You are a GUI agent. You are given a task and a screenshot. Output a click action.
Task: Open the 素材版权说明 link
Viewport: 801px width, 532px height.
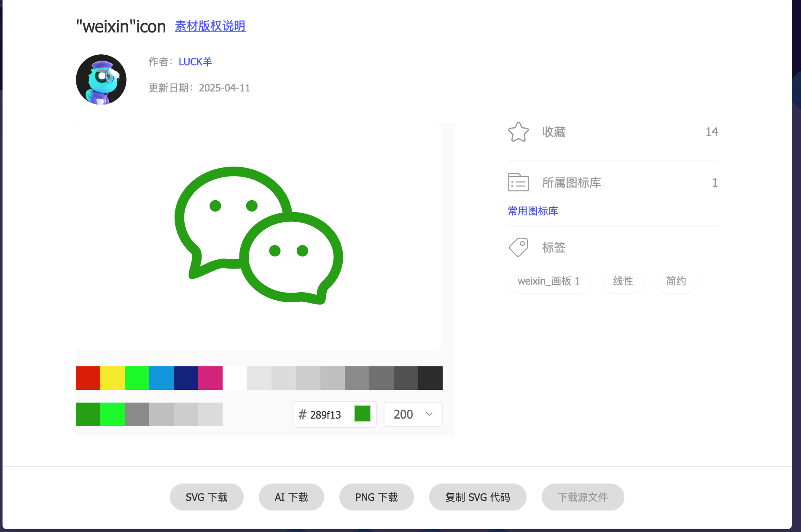[x=210, y=26]
